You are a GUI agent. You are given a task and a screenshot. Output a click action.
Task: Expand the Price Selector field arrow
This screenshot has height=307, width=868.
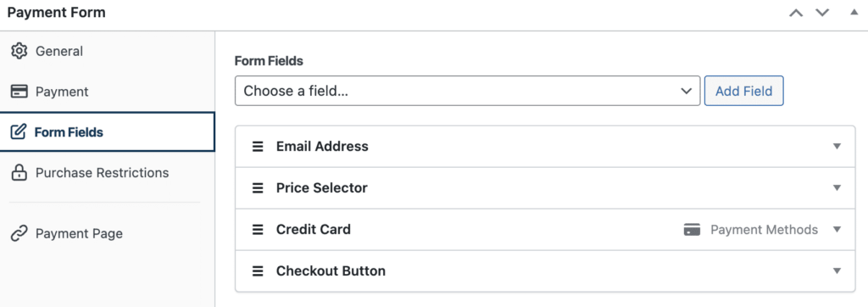[x=837, y=188]
